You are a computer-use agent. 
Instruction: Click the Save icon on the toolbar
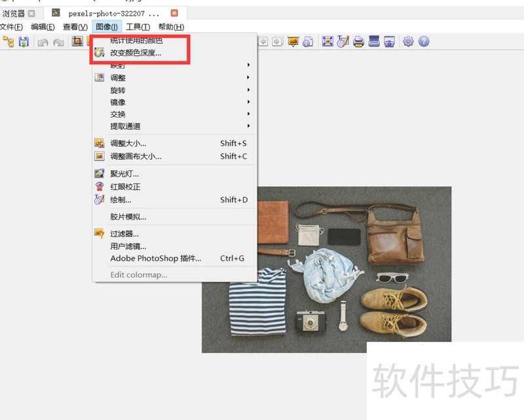coord(24,42)
